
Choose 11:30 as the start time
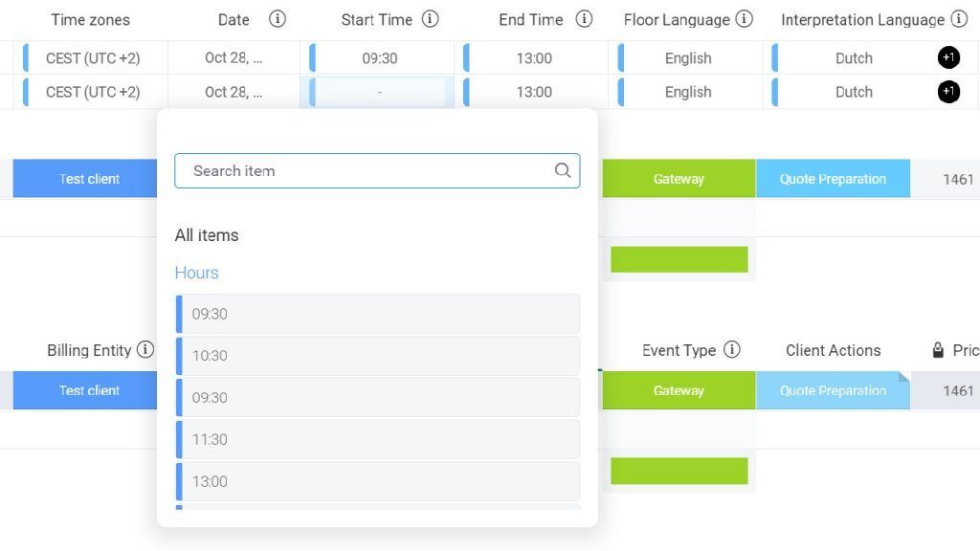tap(377, 439)
